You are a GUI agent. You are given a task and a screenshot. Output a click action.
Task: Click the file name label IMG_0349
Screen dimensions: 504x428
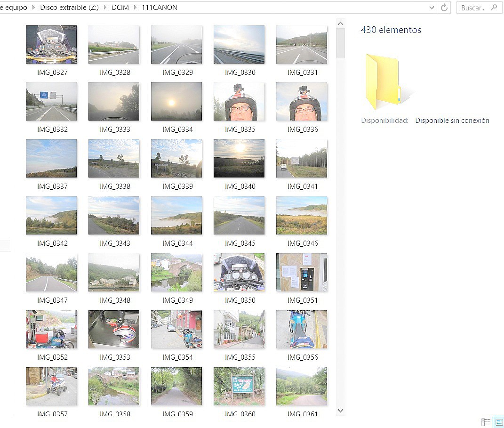(x=177, y=300)
